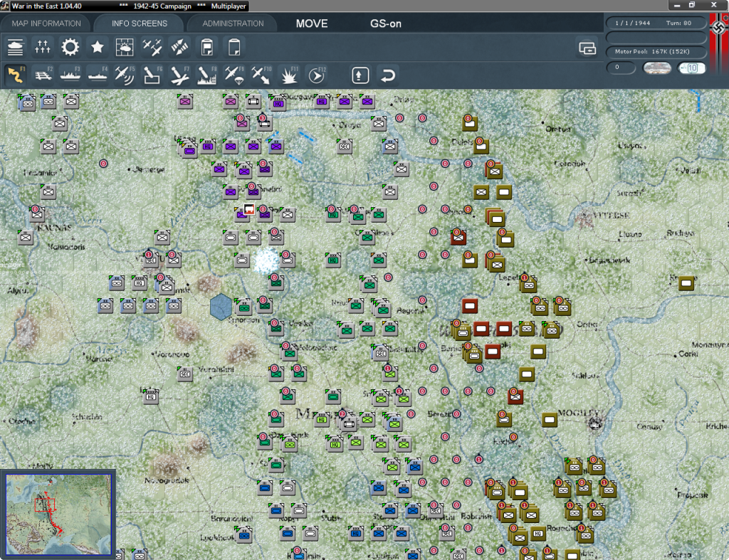Open the reinforcement arrows icon
Image resolution: width=729 pixels, height=560 pixels.
(179, 47)
